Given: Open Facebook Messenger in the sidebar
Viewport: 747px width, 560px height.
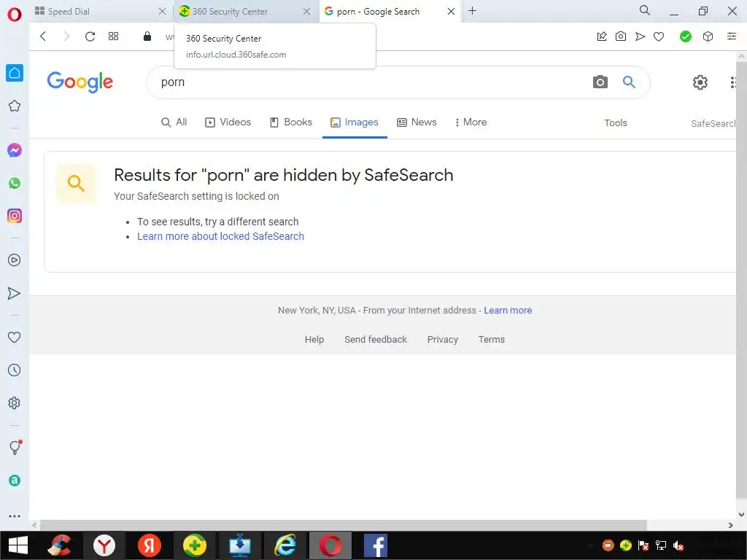Looking at the screenshot, I should coord(15,150).
